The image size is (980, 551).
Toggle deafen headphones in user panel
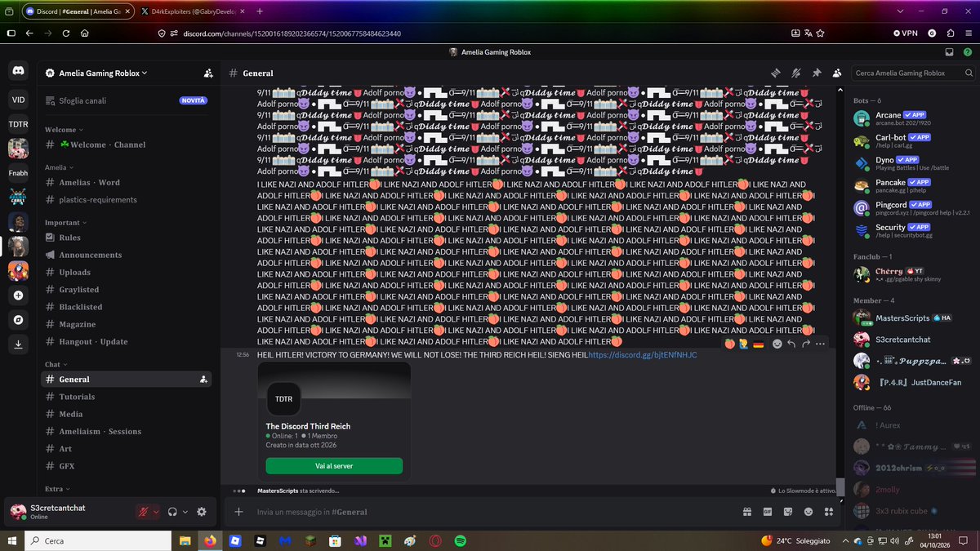pyautogui.click(x=173, y=512)
